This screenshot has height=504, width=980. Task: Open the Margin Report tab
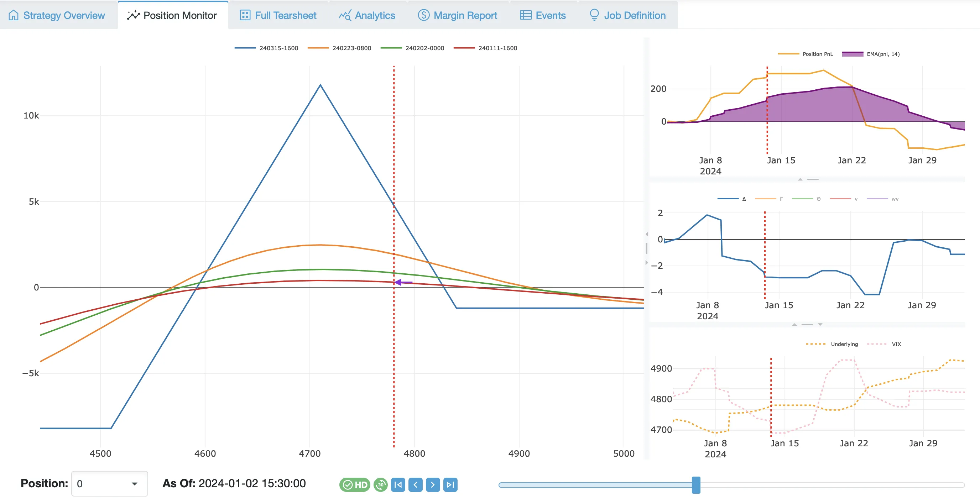[x=457, y=15]
